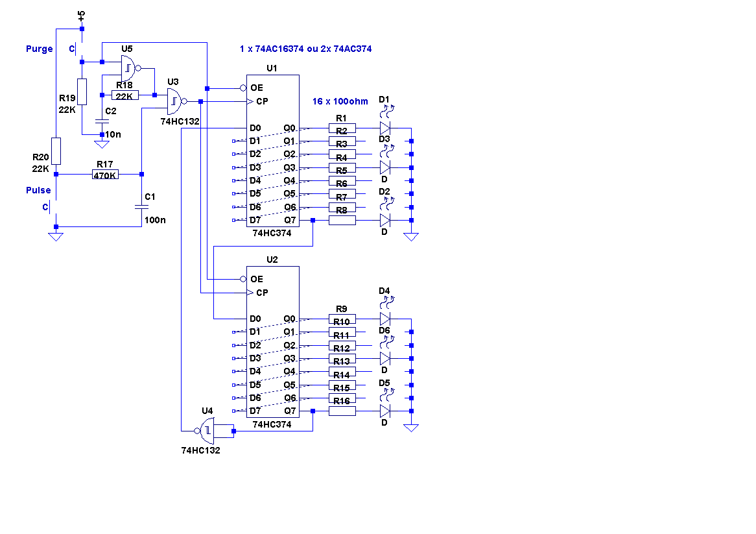The height and width of the screenshot is (534, 756).
Task: Click the R19 resistor symbol
Action: point(82,91)
